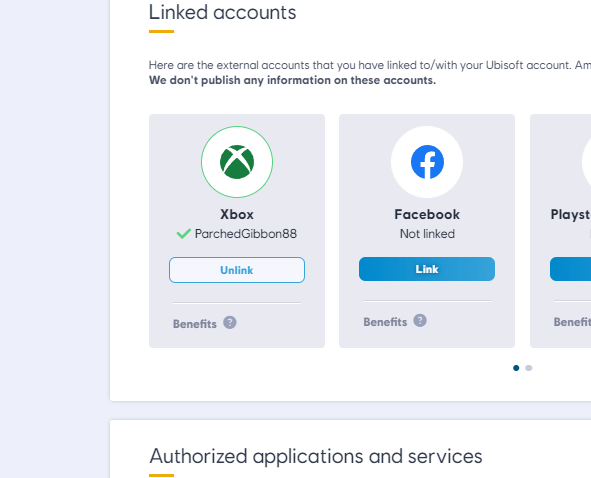This screenshot has height=478, width=591.
Task: Click the Facebook card title
Action: point(427,214)
